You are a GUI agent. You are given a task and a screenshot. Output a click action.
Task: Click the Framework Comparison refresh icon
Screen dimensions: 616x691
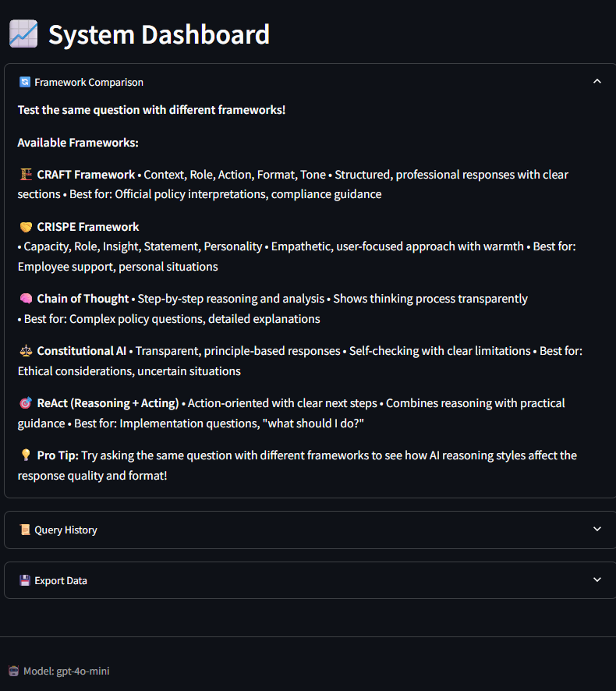(25, 82)
